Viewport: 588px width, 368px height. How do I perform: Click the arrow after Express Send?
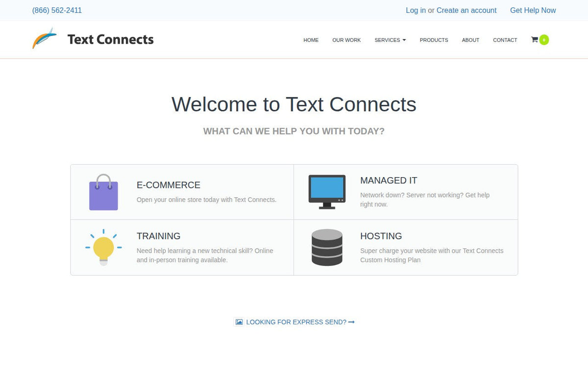point(351,322)
